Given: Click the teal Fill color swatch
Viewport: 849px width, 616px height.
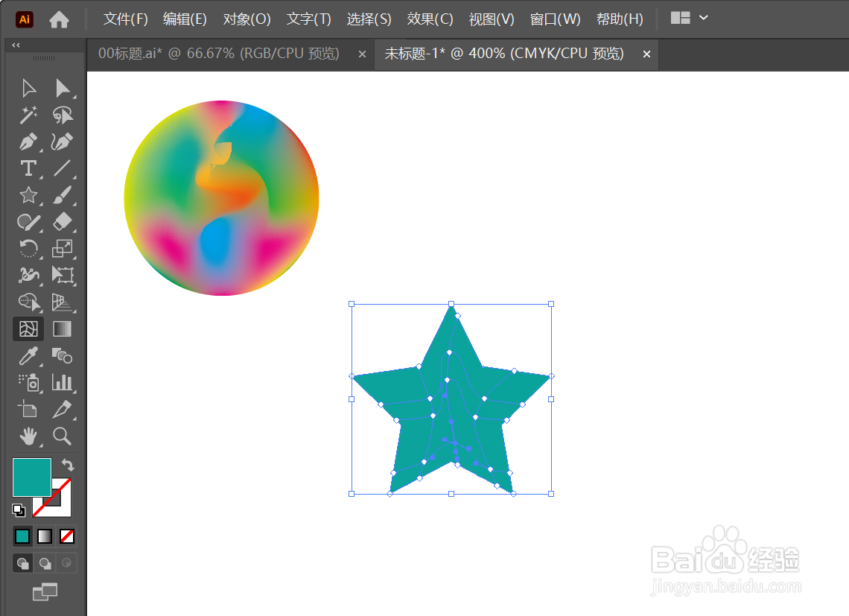Looking at the screenshot, I should pyautogui.click(x=31, y=477).
